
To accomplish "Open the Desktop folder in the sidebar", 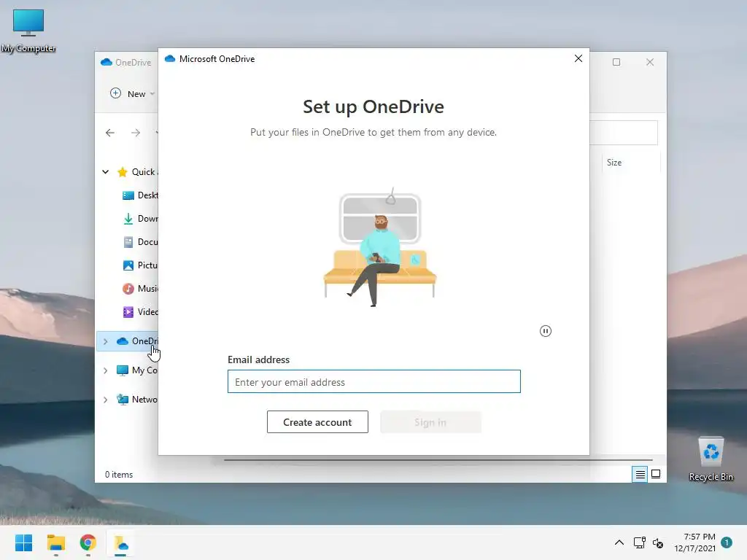I will 140,195.
